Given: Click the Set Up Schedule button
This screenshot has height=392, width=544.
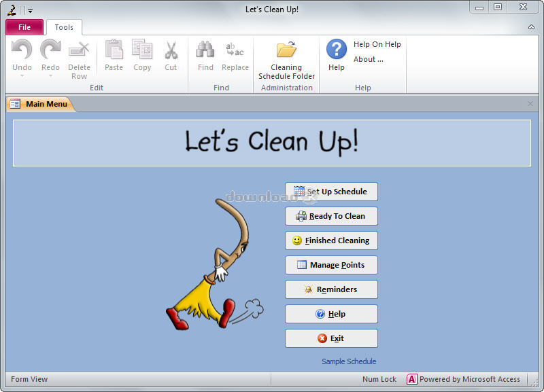Looking at the screenshot, I should pos(331,192).
